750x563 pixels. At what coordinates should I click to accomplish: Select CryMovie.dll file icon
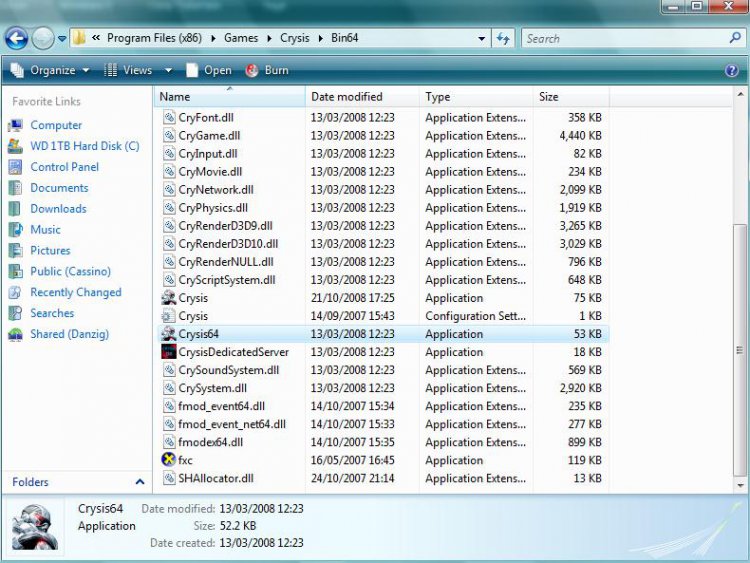tap(169, 171)
